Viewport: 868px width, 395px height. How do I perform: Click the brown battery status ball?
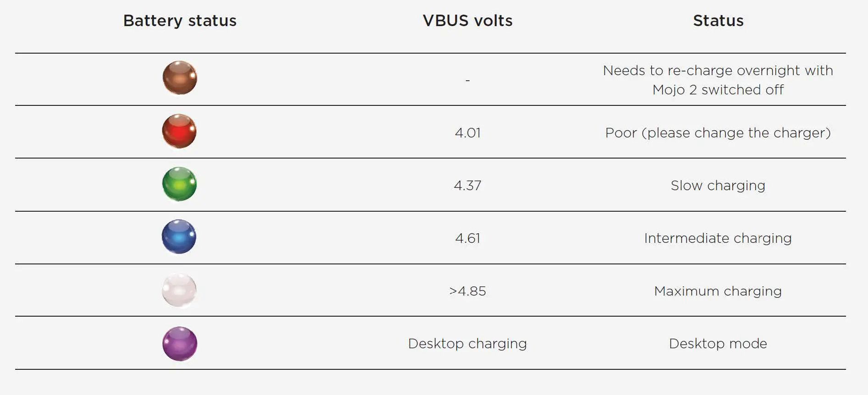(x=180, y=78)
